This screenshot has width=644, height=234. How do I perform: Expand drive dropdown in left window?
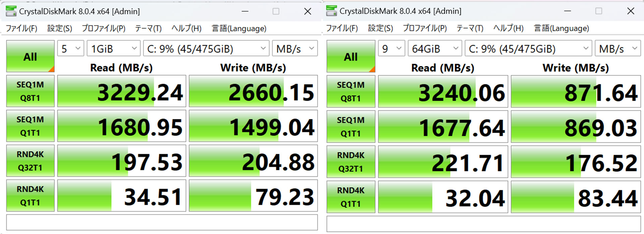tap(206, 49)
